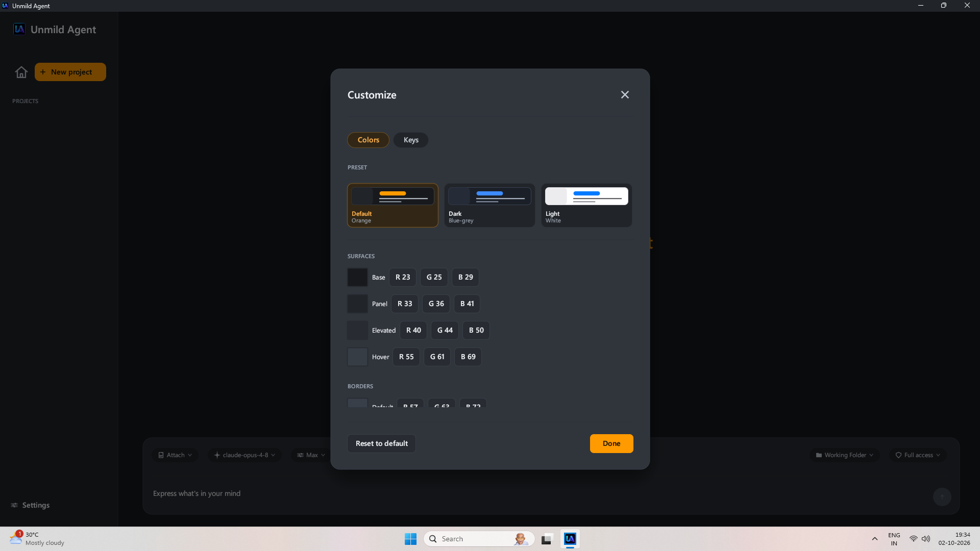Open the Panel surface color swatch
This screenshot has width=980, height=551.
click(x=357, y=304)
